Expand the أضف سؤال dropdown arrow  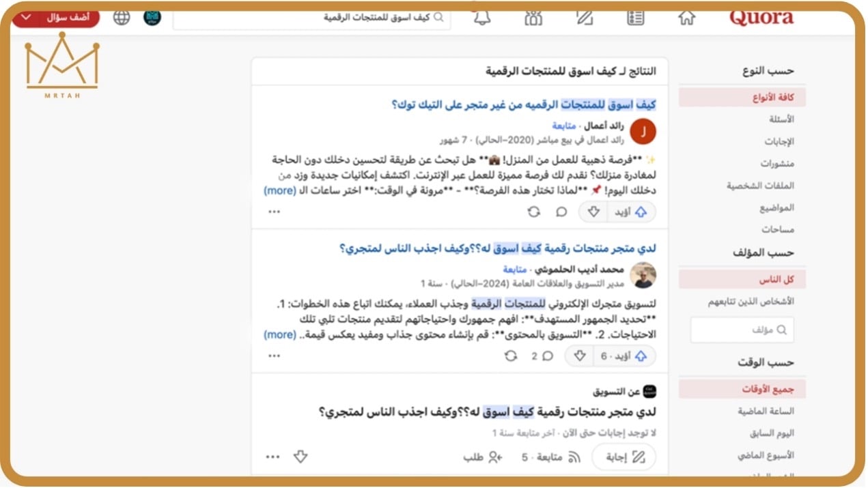click(26, 18)
